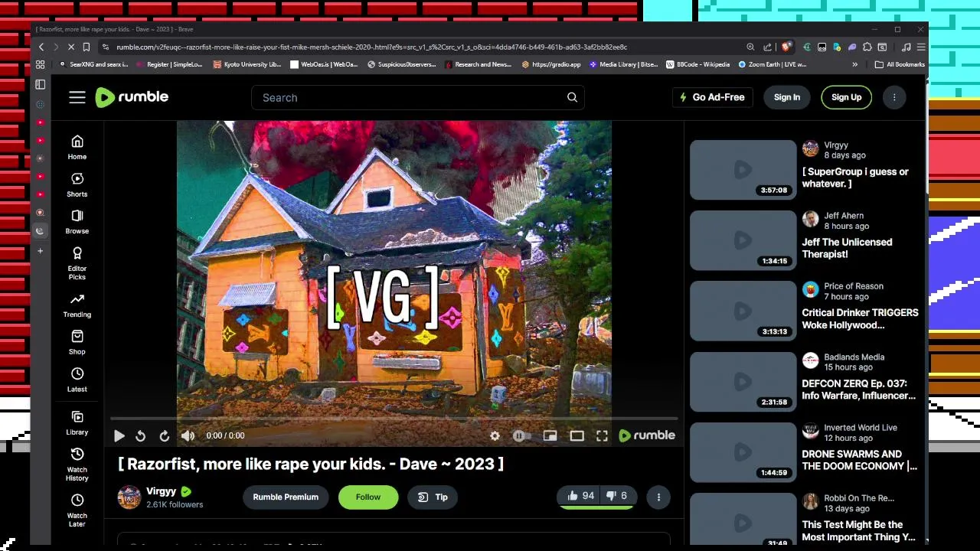Viewport: 980px width, 551px height.
Task: Open Editor Picks in the sidebar
Action: 77,263
